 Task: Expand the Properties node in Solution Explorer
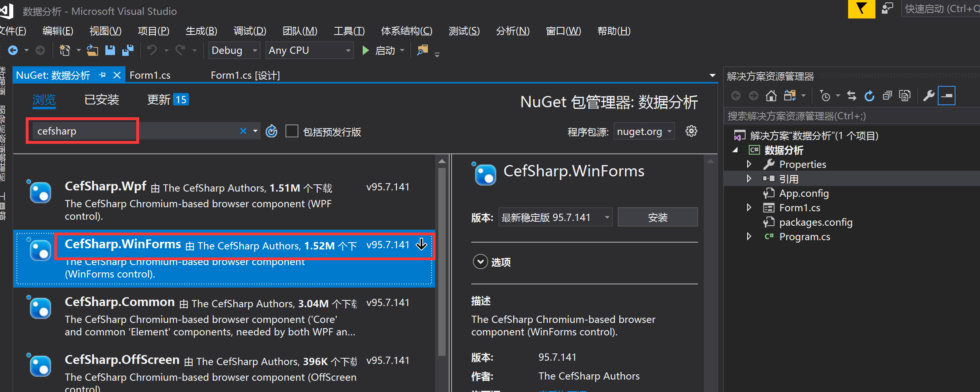749,164
